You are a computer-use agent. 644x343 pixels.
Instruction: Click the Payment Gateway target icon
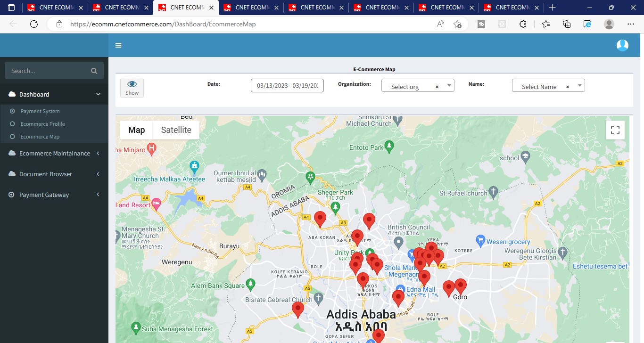[12, 195]
